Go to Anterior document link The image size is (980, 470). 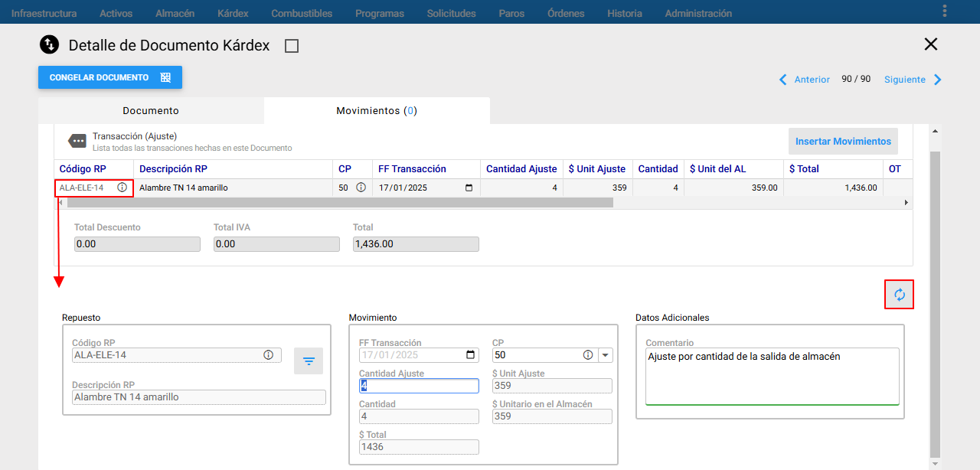tap(812, 80)
